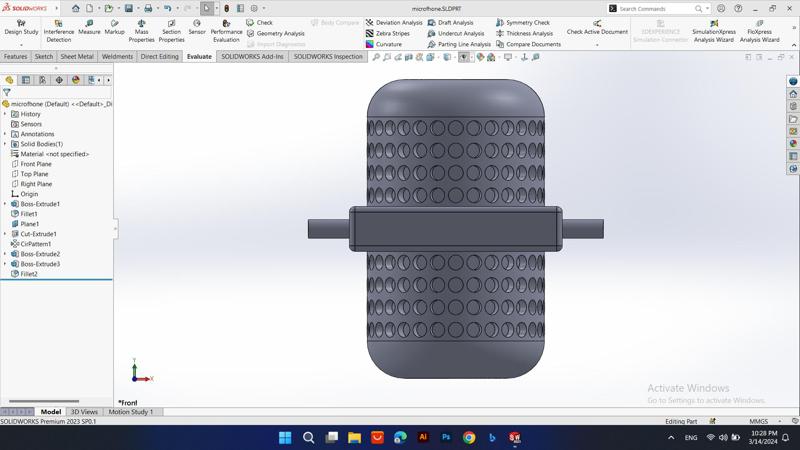Open the 3D Views bottom tab
The image size is (800, 450).
click(x=84, y=412)
